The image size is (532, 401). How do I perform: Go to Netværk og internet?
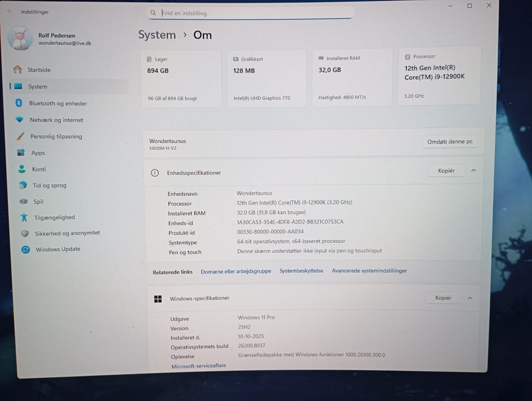pos(70,119)
